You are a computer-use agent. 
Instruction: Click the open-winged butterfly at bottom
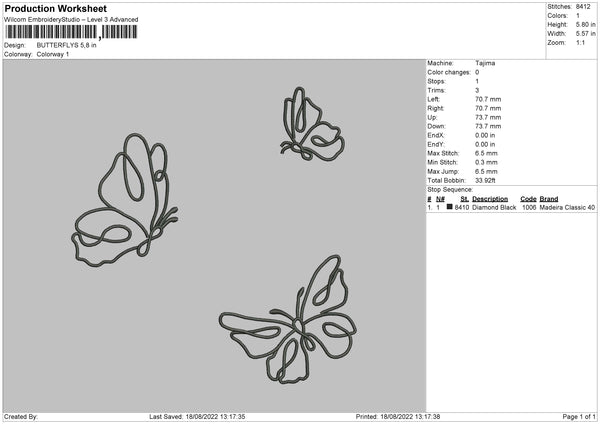click(288, 320)
